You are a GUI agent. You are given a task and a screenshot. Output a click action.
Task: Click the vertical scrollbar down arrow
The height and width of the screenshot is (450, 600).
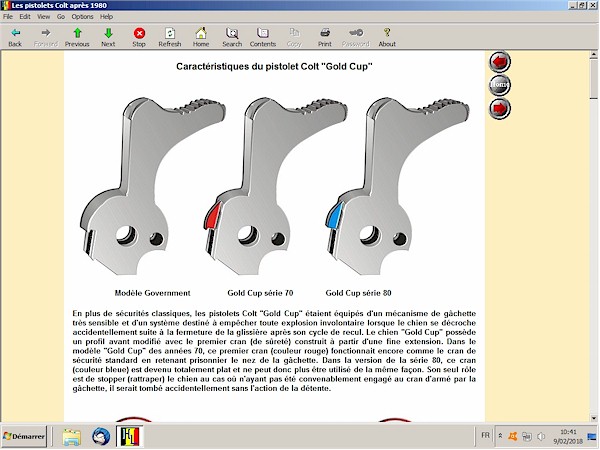tap(593, 414)
